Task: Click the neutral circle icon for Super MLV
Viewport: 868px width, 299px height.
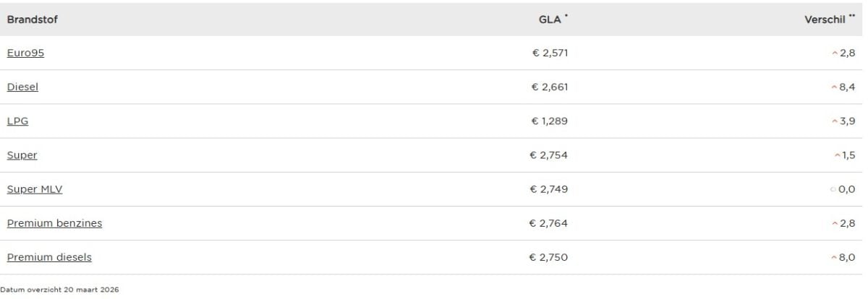Action: point(833,189)
